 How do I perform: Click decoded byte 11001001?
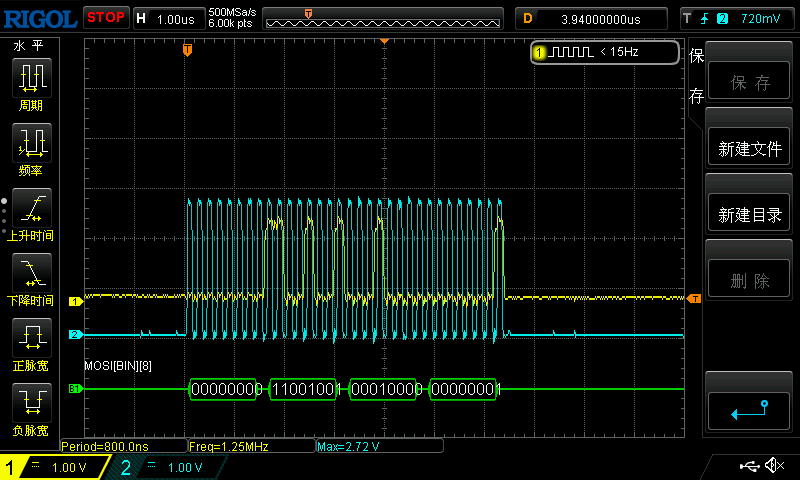[303, 389]
